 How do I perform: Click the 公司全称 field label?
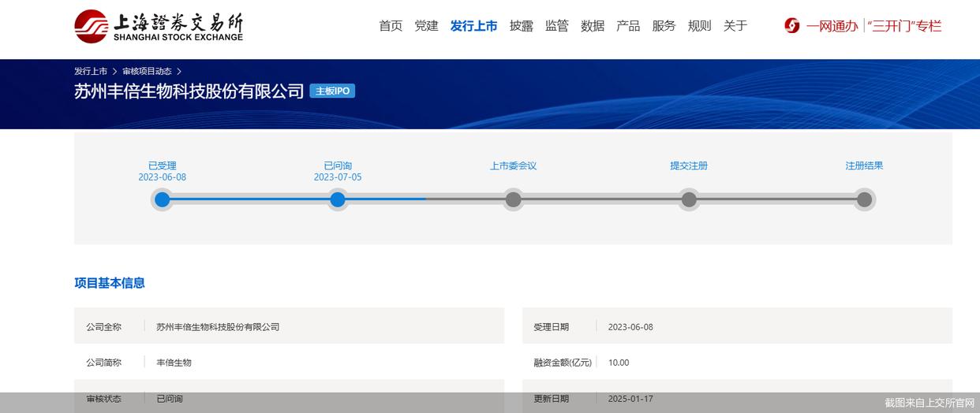[104, 326]
